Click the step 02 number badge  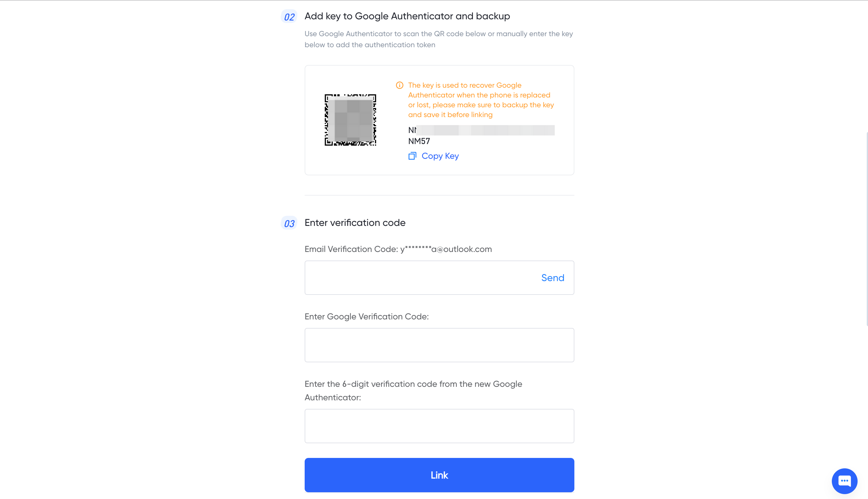289,17
